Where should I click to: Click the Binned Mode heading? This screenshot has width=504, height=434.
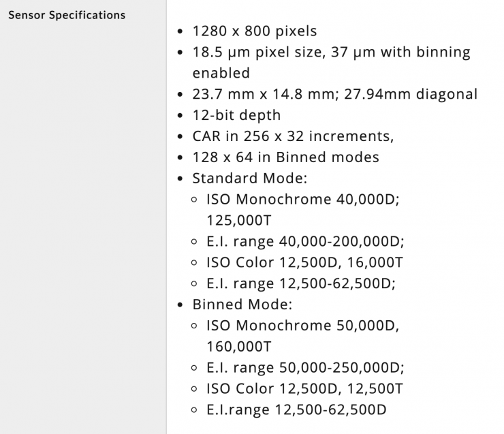point(242,305)
